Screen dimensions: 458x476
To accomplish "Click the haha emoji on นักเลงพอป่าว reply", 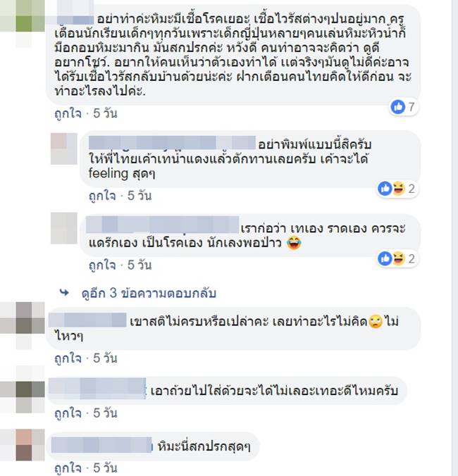I will (x=399, y=258).
